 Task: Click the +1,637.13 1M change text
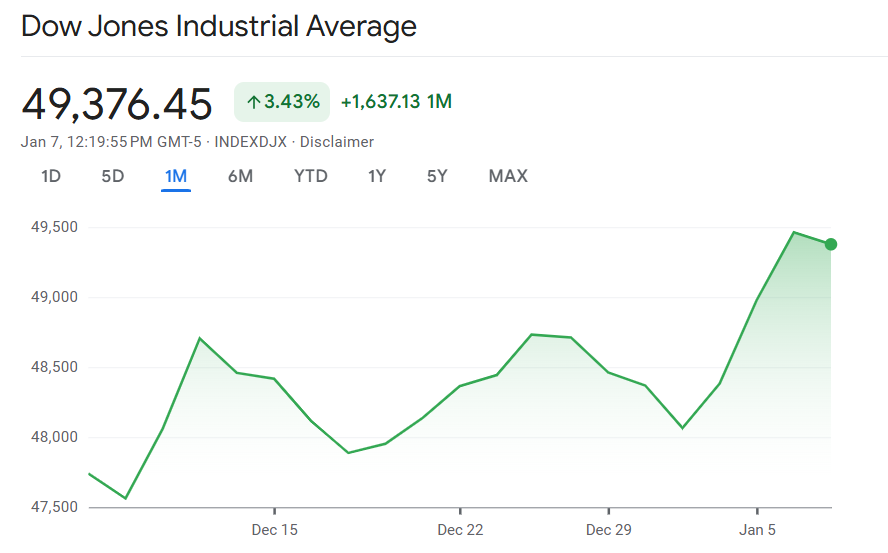(x=396, y=102)
